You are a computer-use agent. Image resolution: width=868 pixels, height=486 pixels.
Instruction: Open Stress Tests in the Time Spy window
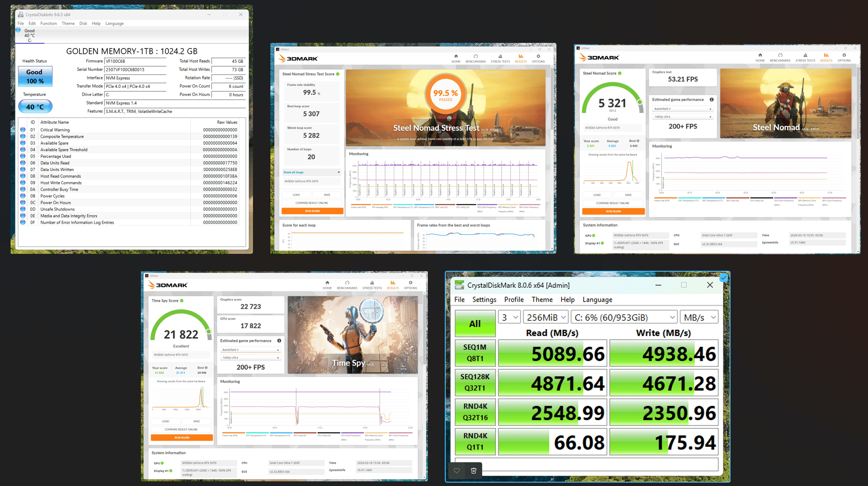point(372,285)
